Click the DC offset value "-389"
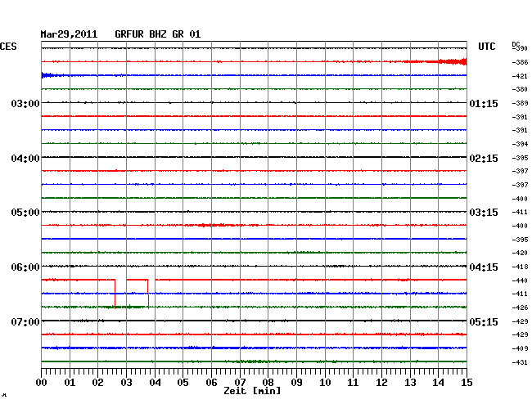532x404 pixels. (x=520, y=103)
